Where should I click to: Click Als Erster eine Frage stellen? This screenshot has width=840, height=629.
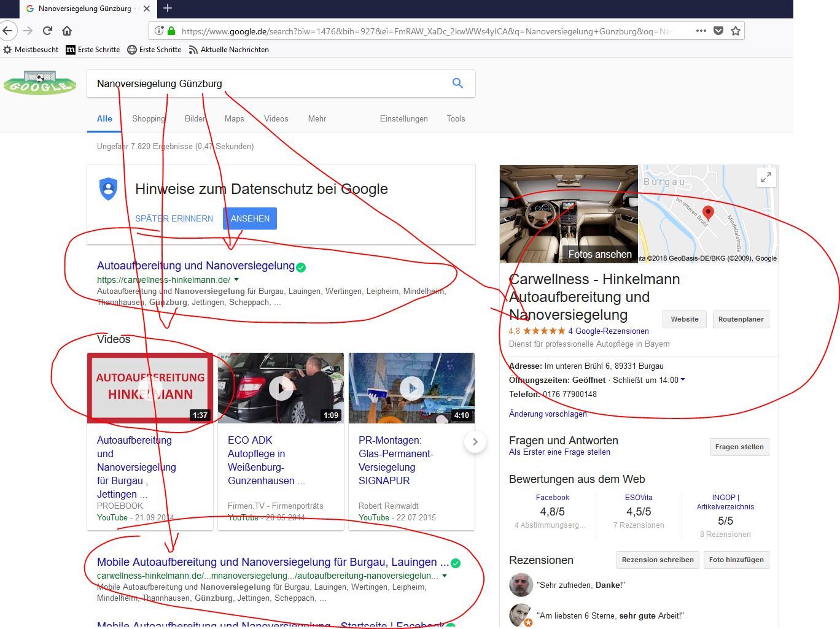[559, 452]
